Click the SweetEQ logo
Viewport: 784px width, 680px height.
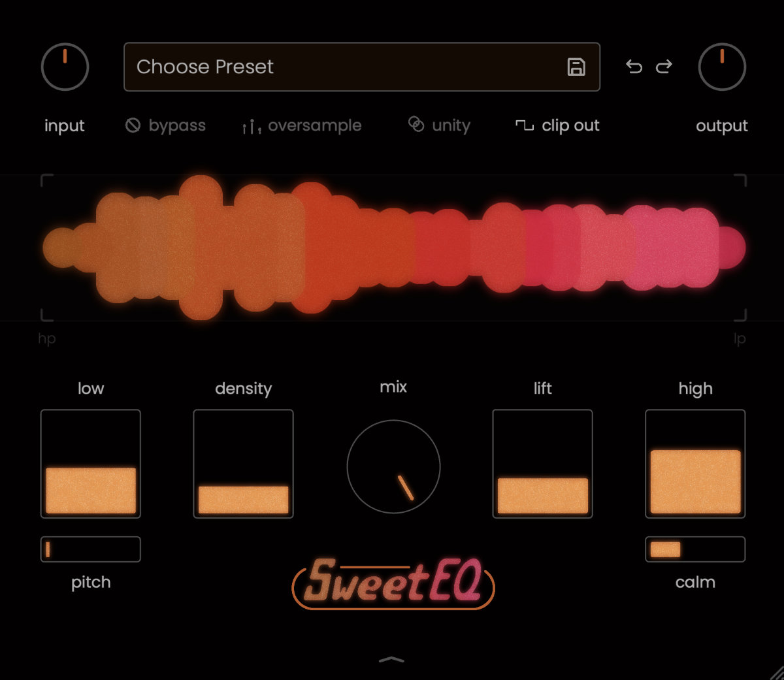(x=393, y=582)
